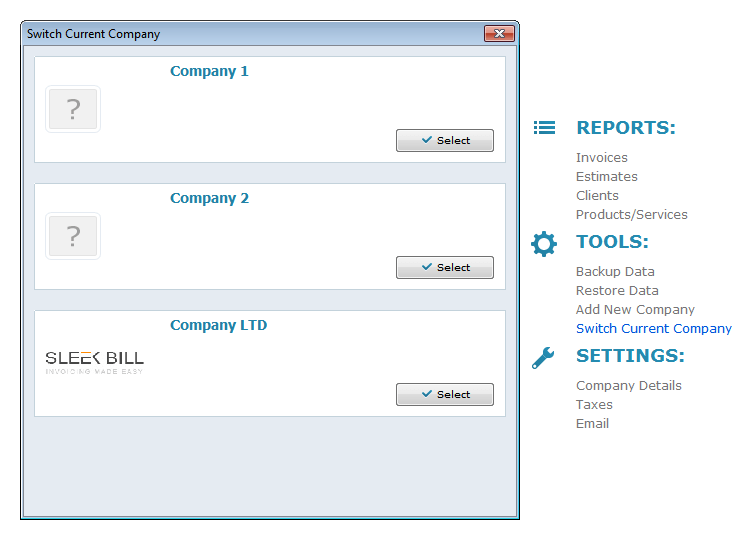Open Company Details settings
The image size is (755, 541).
click(629, 386)
